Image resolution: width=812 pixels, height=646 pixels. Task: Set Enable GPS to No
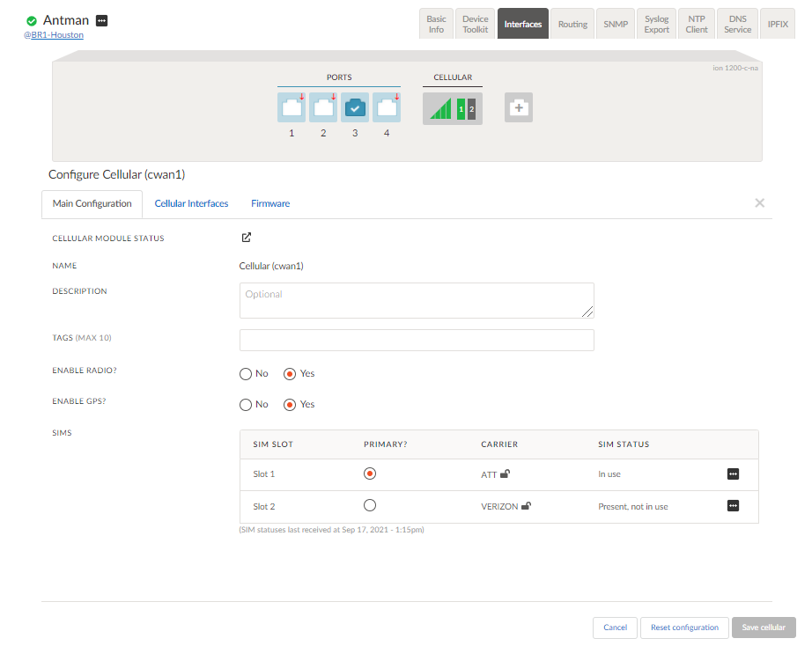tap(246, 405)
